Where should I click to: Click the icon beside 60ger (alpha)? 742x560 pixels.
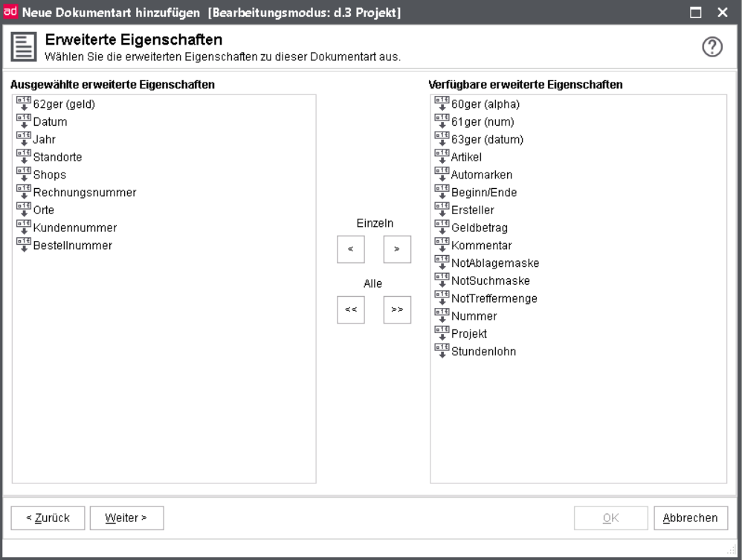[x=442, y=103]
